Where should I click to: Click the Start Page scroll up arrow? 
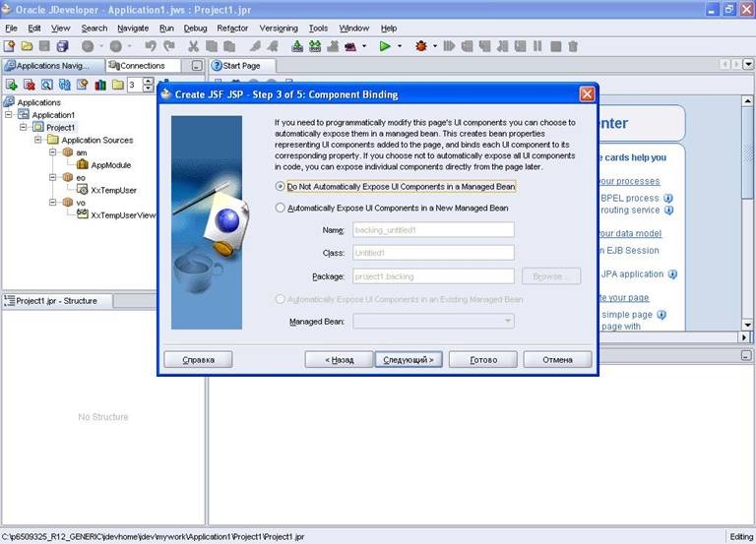[747, 100]
